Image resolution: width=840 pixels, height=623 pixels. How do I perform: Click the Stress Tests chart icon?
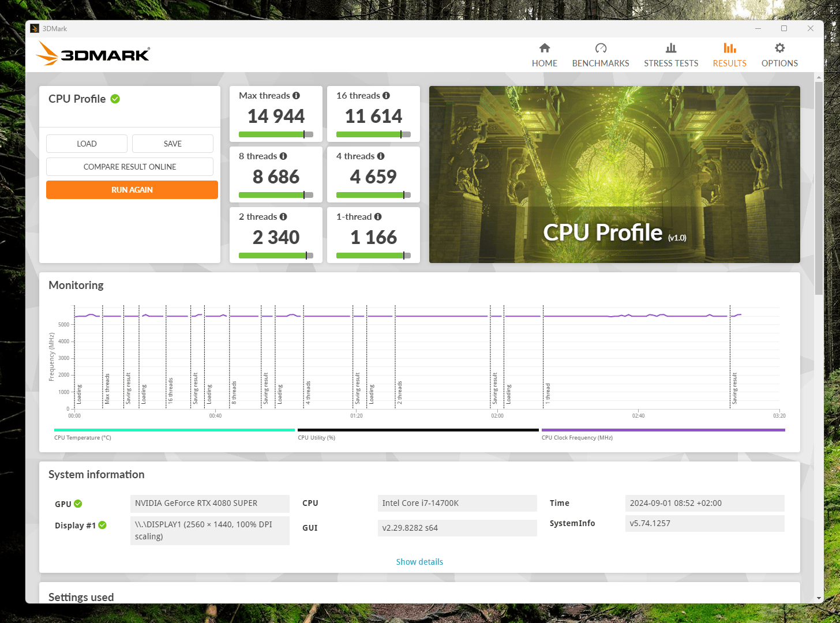671,48
